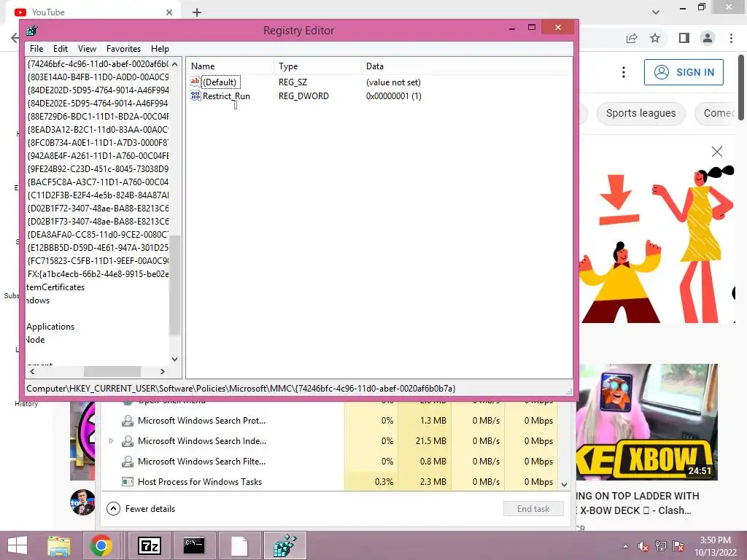Select key {BACF5C8A-A3C7-11D1-A760-00C04
This screenshot has width=747, height=560.
(98, 182)
